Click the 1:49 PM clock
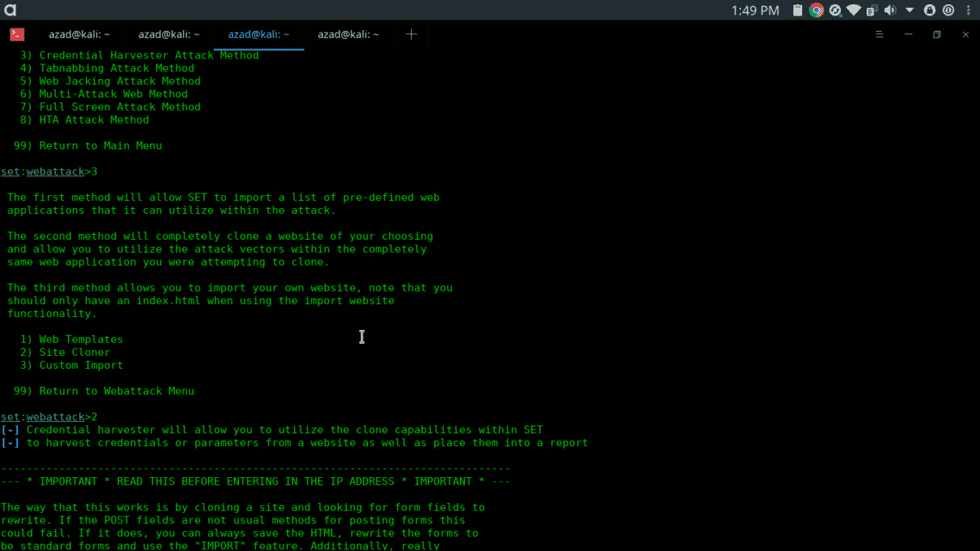980x551 pixels. pyautogui.click(x=755, y=10)
